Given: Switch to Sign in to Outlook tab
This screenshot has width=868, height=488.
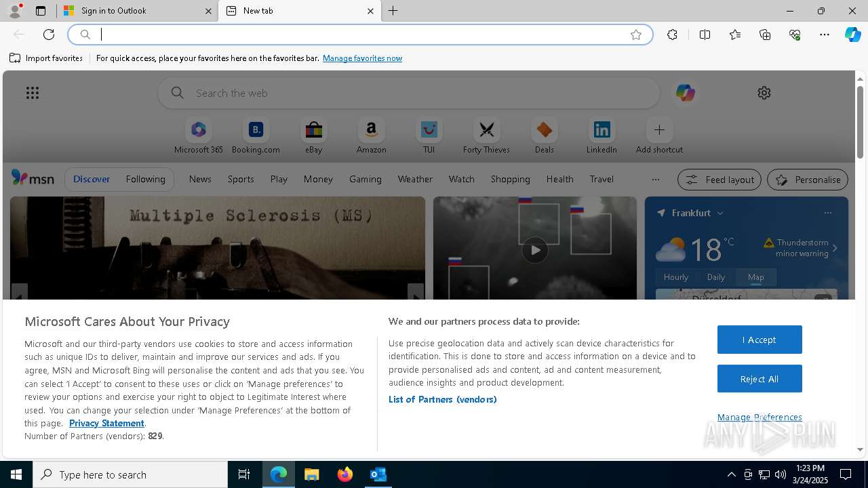Looking at the screenshot, I should [138, 11].
